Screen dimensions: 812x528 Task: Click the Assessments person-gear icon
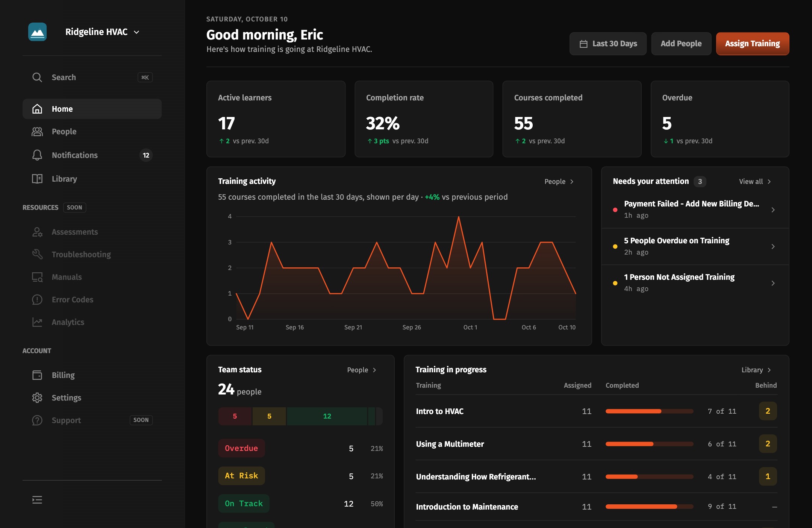click(37, 232)
